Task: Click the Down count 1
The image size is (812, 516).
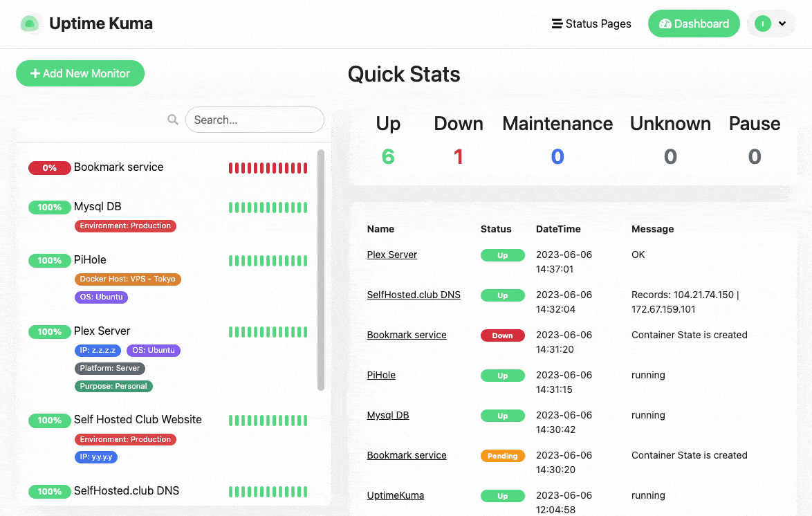Action: [459, 156]
